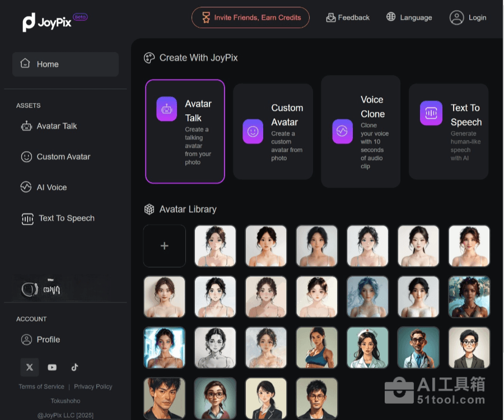Open the X social media icon
The width and height of the screenshot is (504, 420).
click(x=30, y=367)
